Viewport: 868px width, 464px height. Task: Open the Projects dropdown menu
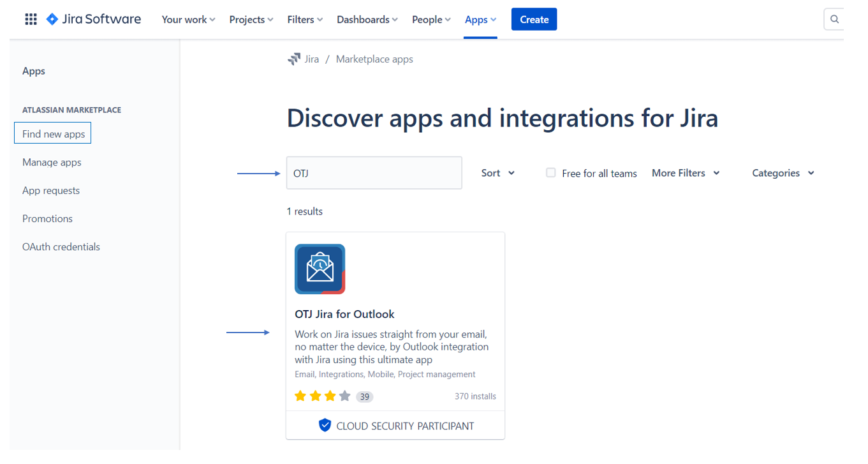click(x=251, y=20)
